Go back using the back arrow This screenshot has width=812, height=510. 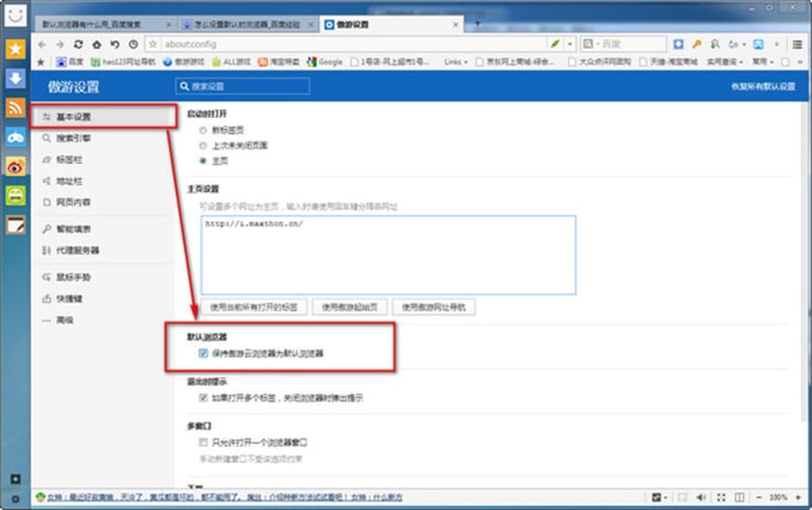42,44
